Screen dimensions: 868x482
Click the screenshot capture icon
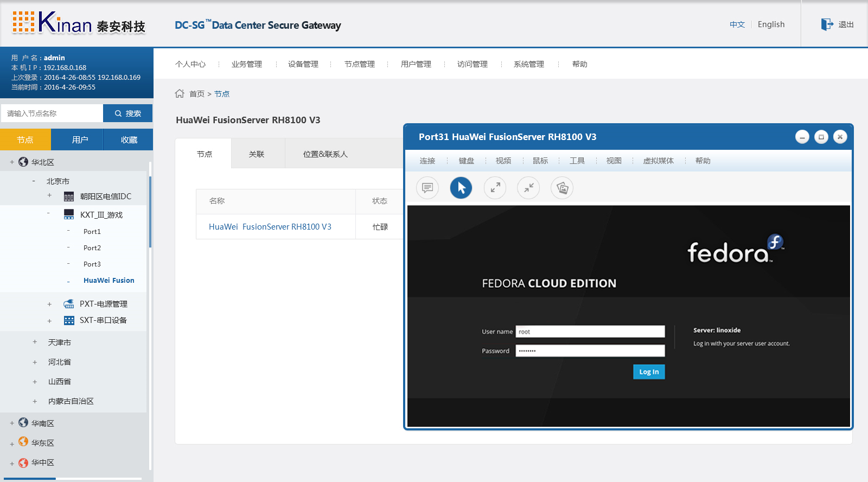(562, 188)
